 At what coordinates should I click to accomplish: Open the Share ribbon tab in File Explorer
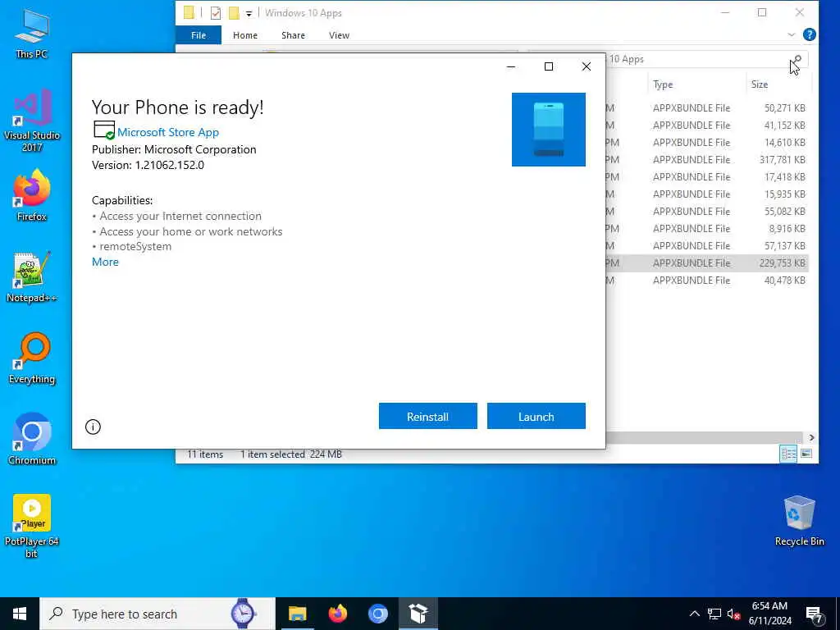coord(293,35)
